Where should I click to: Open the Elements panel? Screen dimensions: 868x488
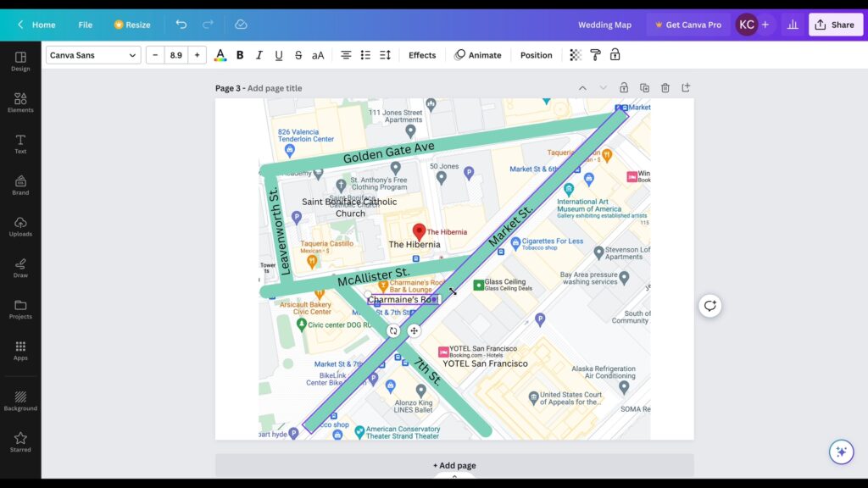(x=20, y=103)
